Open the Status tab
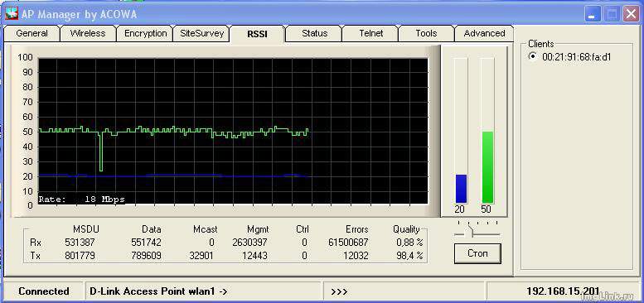 [x=314, y=34]
